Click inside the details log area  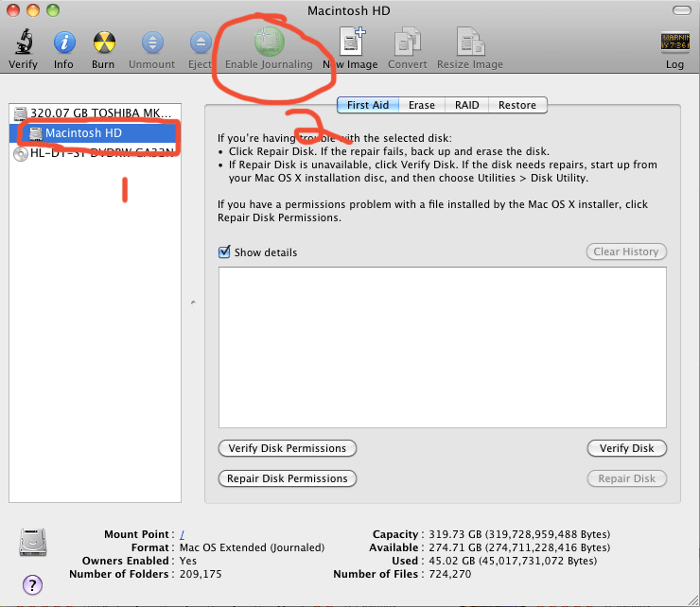click(443, 347)
